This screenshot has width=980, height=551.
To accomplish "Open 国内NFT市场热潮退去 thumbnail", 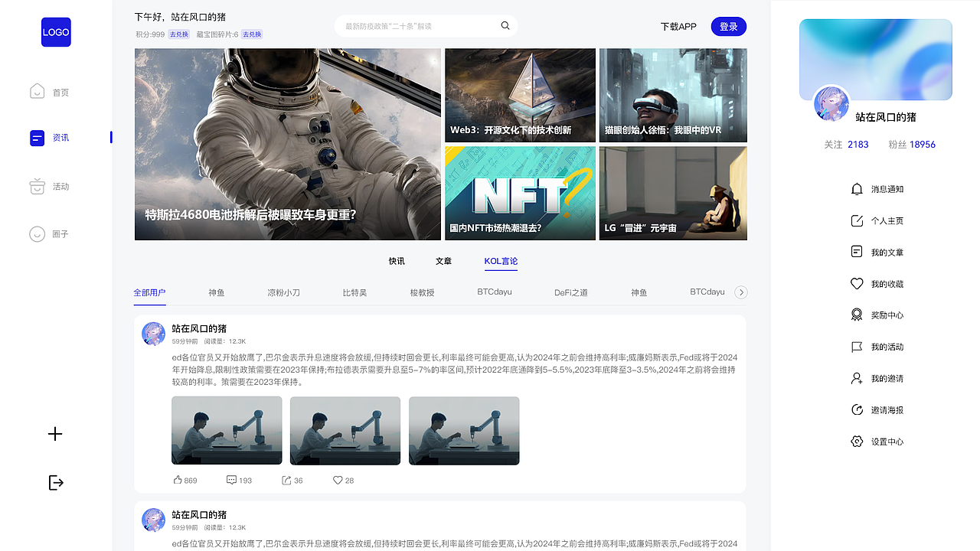I will [x=520, y=194].
